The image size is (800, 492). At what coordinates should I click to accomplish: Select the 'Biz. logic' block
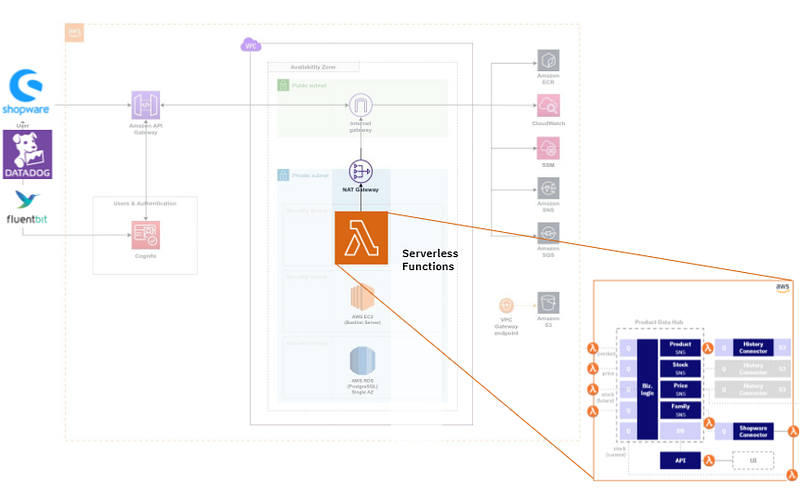[x=647, y=389]
